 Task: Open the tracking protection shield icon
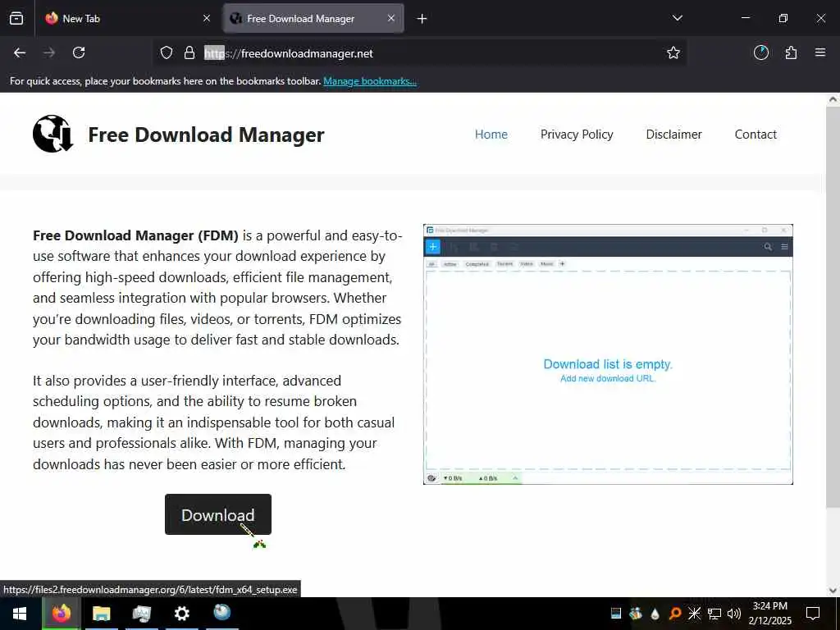click(x=167, y=53)
